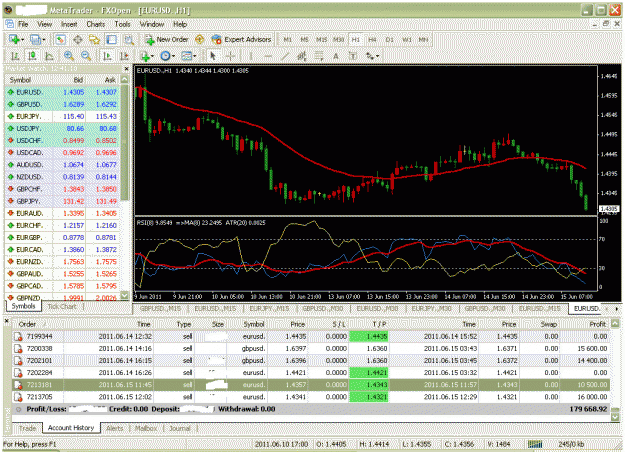This screenshot has width=625, height=452.
Task: Open the New Chart toolbar icon
Action: pyautogui.click(x=14, y=39)
